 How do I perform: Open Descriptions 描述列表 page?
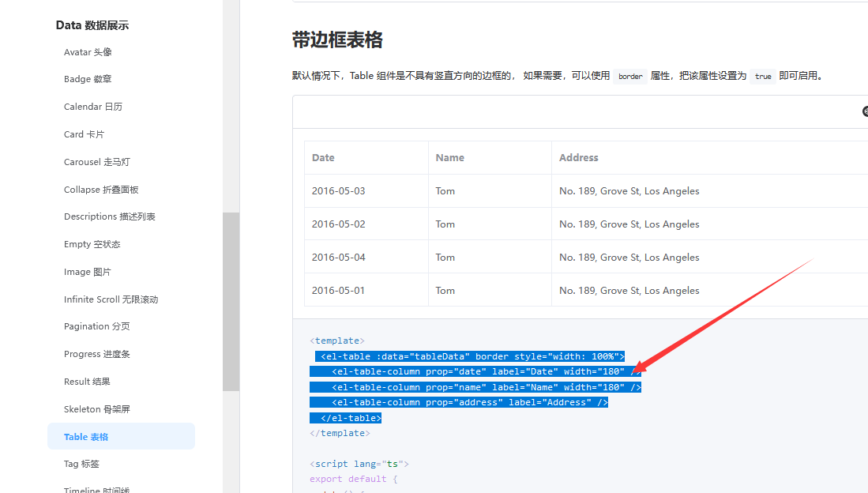click(110, 216)
